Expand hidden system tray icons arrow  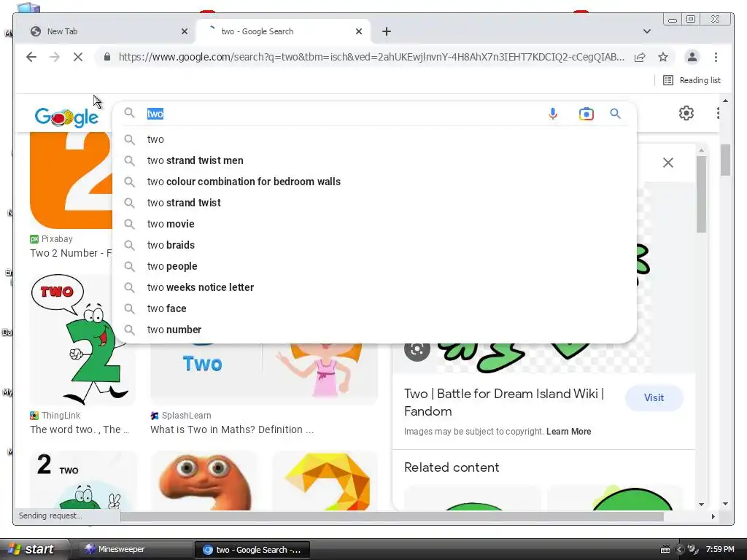pyautogui.click(x=680, y=550)
